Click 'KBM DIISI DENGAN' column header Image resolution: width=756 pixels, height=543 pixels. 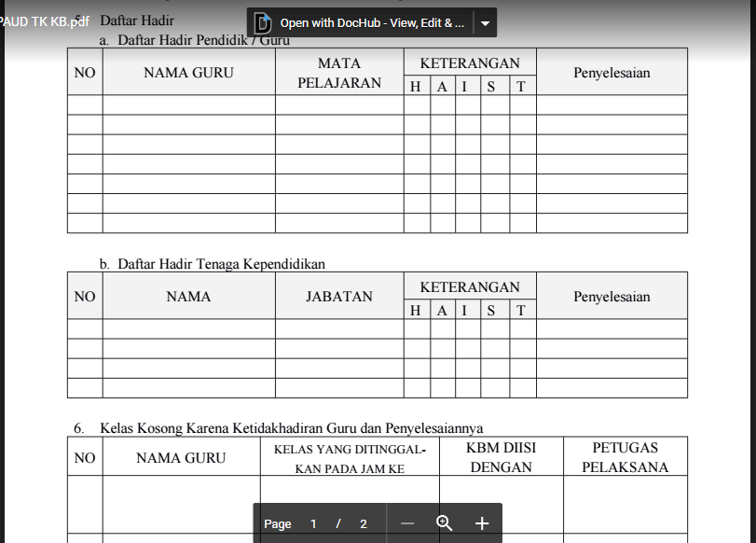(x=501, y=457)
